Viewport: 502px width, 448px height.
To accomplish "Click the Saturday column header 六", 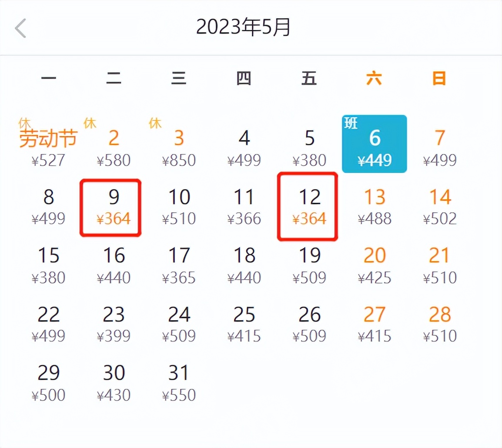I will [375, 78].
